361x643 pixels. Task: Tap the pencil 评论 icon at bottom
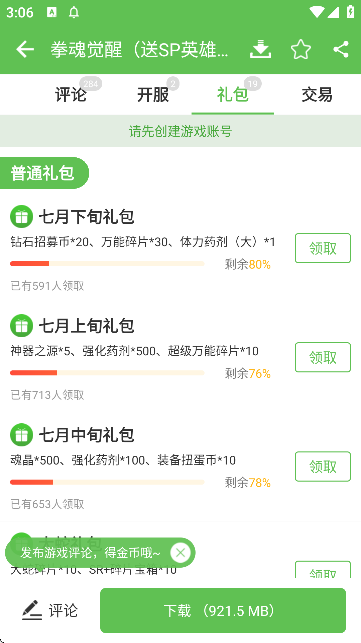coord(32,610)
